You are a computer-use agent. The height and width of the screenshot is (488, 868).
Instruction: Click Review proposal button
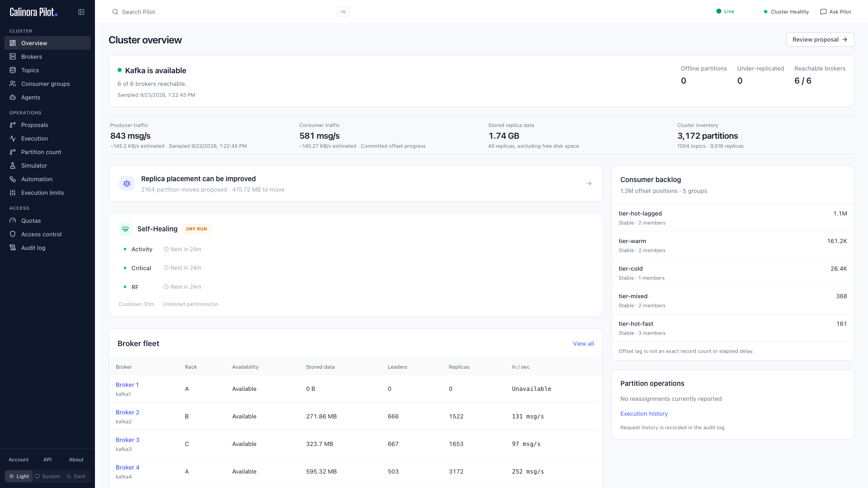point(820,39)
